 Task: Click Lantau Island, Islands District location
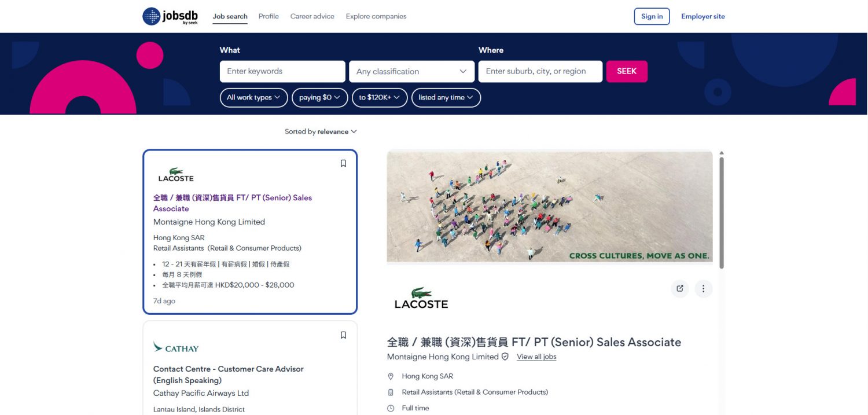click(199, 410)
